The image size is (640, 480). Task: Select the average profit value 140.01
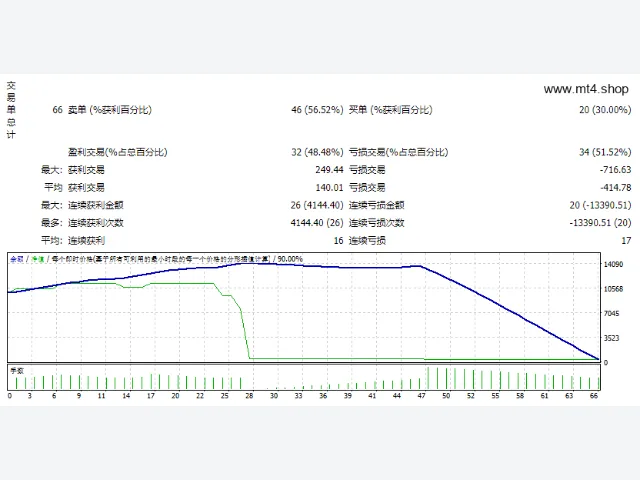point(329,188)
